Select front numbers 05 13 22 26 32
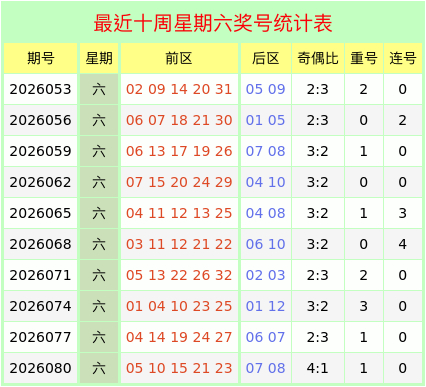 tap(179, 275)
